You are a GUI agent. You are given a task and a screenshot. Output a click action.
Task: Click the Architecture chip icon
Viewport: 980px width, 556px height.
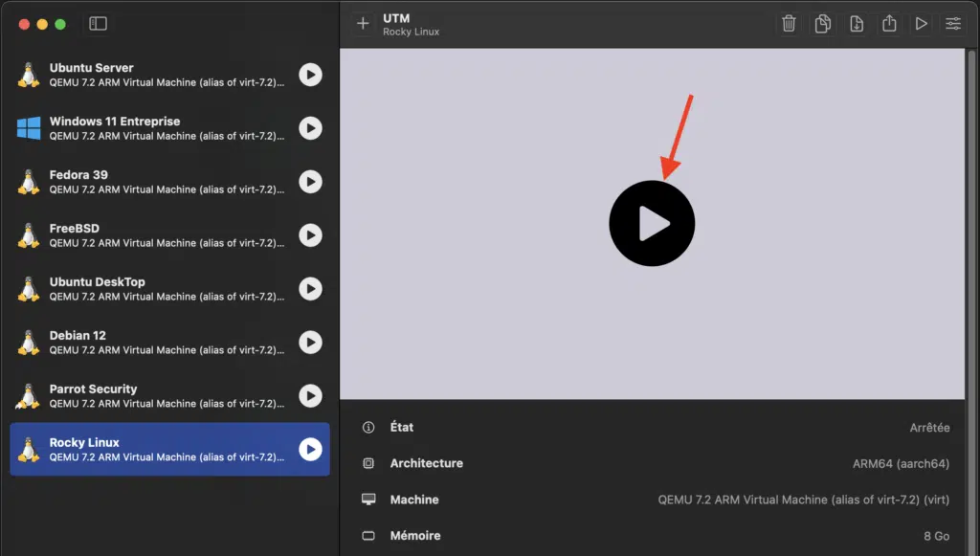click(368, 463)
